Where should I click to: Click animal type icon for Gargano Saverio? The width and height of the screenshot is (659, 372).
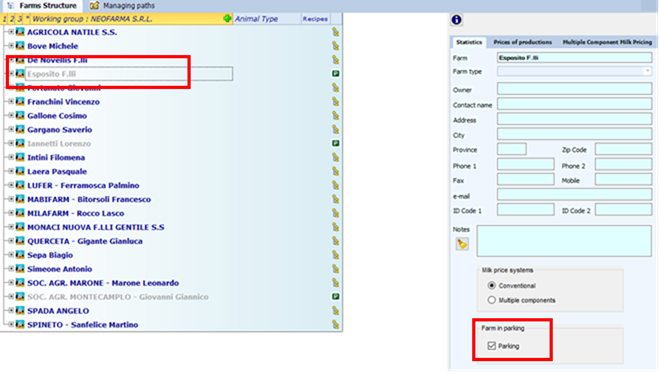pos(335,129)
